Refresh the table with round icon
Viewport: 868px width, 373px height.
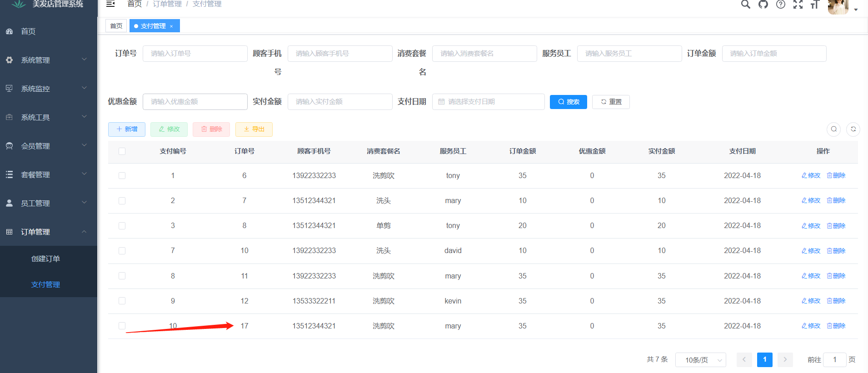853,129
